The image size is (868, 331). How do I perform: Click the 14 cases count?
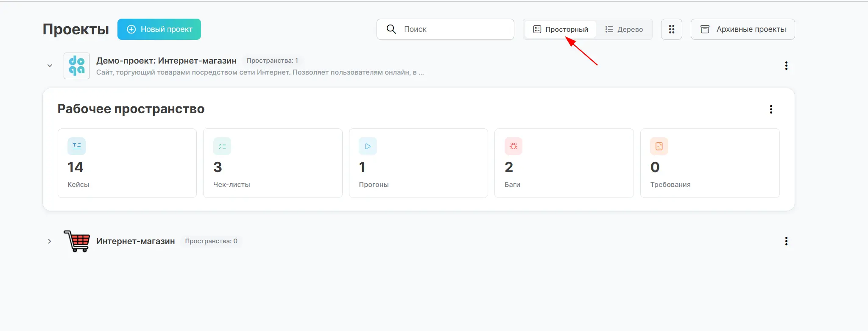pos(75,167)
